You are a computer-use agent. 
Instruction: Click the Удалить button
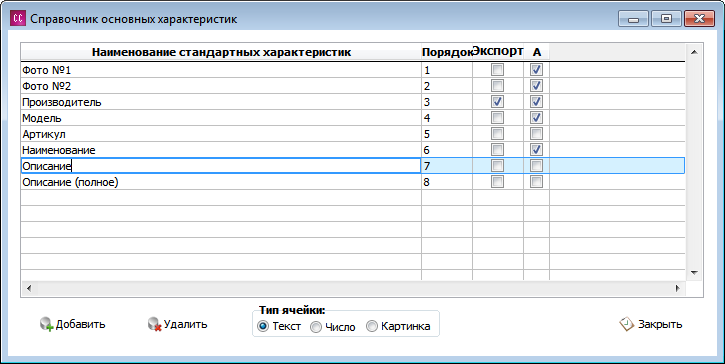tap(178, 324)
